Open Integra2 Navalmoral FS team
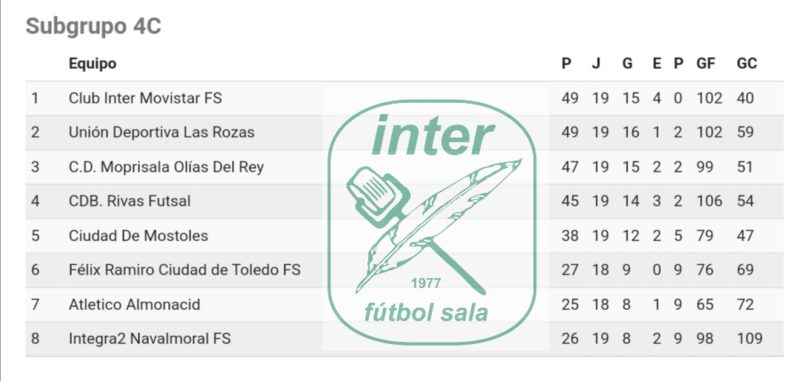 click(x=149, y=339)
